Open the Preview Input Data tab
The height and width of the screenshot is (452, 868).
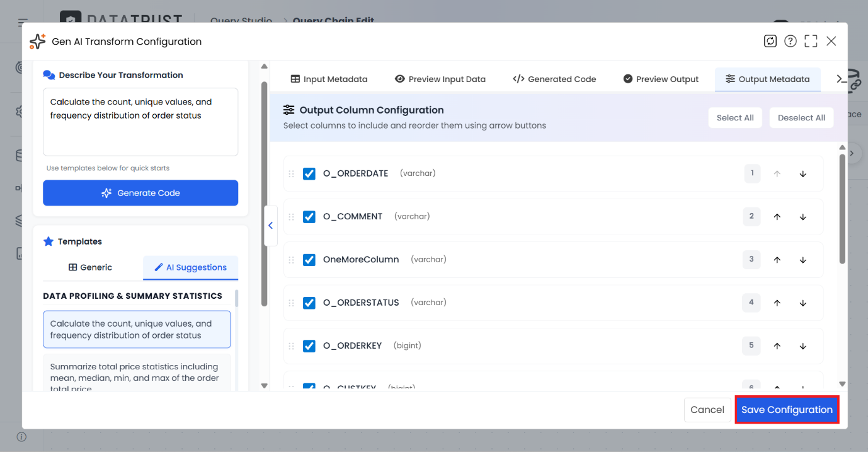click(x=440, y=79)
